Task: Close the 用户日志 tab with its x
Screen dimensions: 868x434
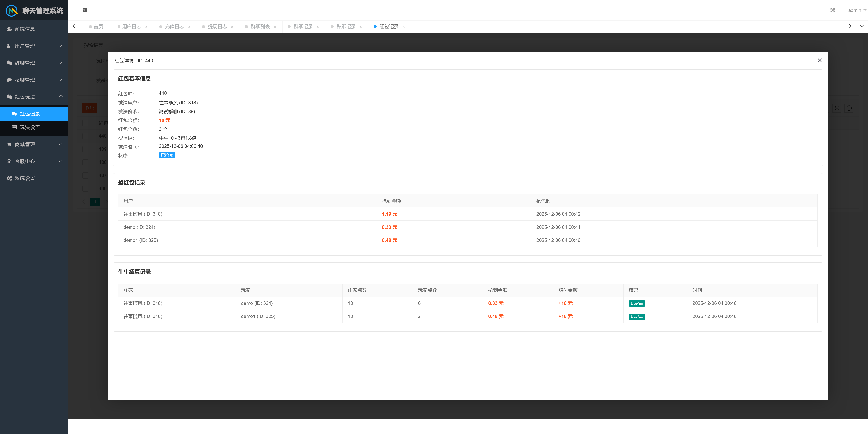Action: pyautogui.click(x=146, y=27)
